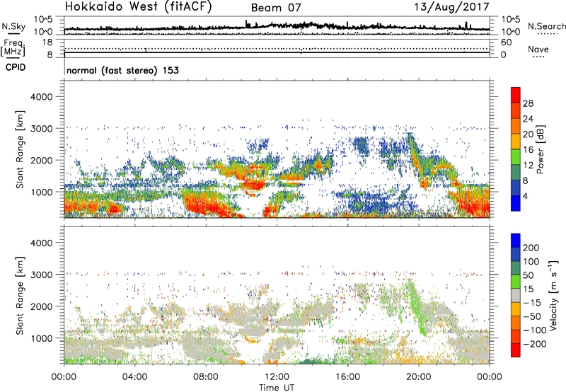Click the 'CPID' label

click(x=16, y=67)
